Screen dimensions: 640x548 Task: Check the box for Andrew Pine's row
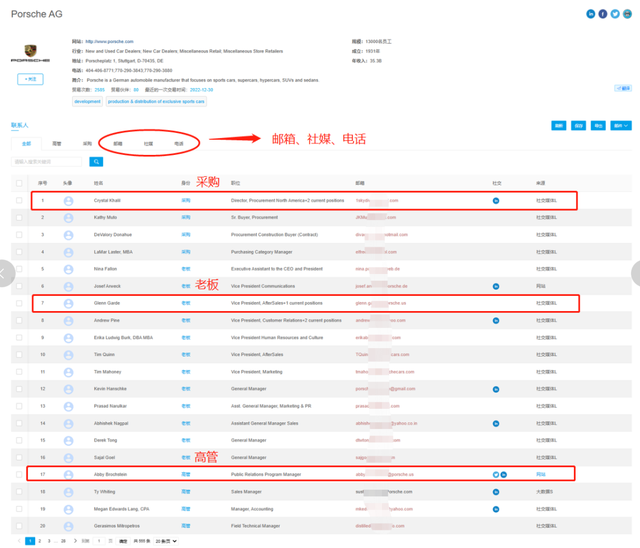(19, 320)
